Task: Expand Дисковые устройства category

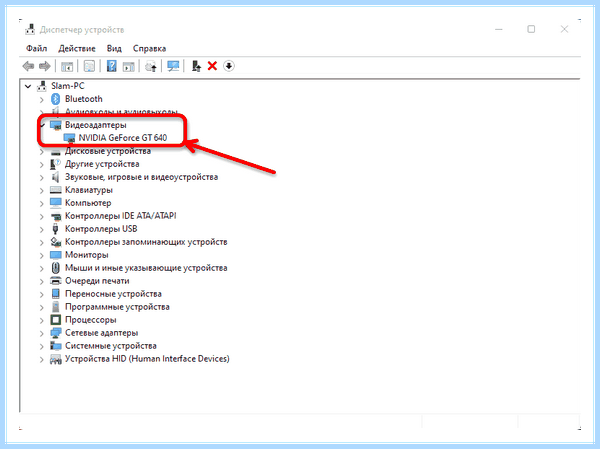Action: (42, 152)
